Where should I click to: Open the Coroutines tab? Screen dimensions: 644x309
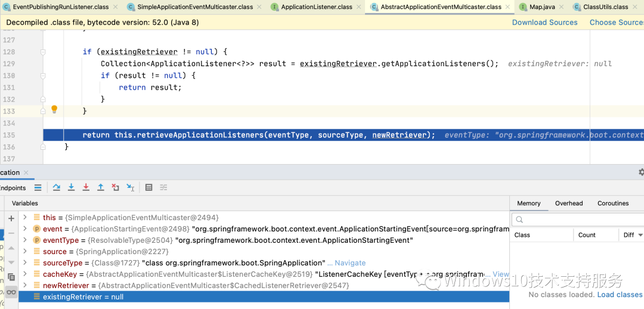(613, 203)
